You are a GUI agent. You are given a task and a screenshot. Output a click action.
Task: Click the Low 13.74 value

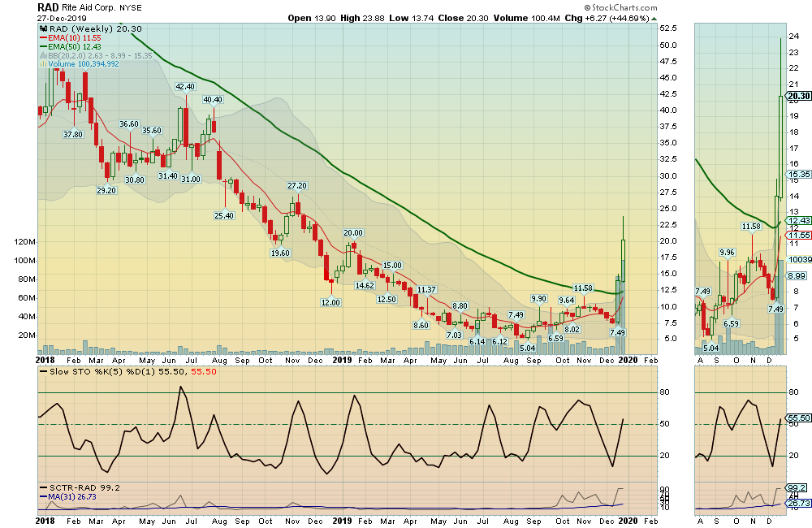click(x=411, y=18)
